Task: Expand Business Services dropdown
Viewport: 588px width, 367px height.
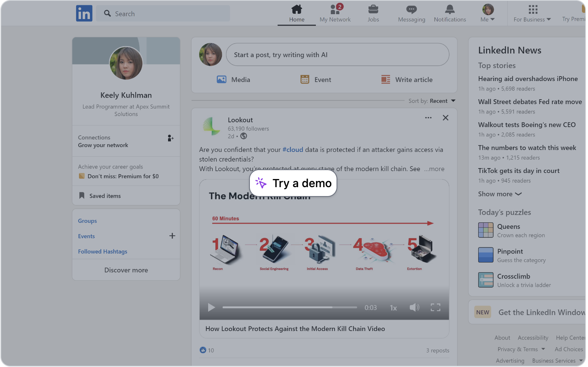Action: [557, 361]
